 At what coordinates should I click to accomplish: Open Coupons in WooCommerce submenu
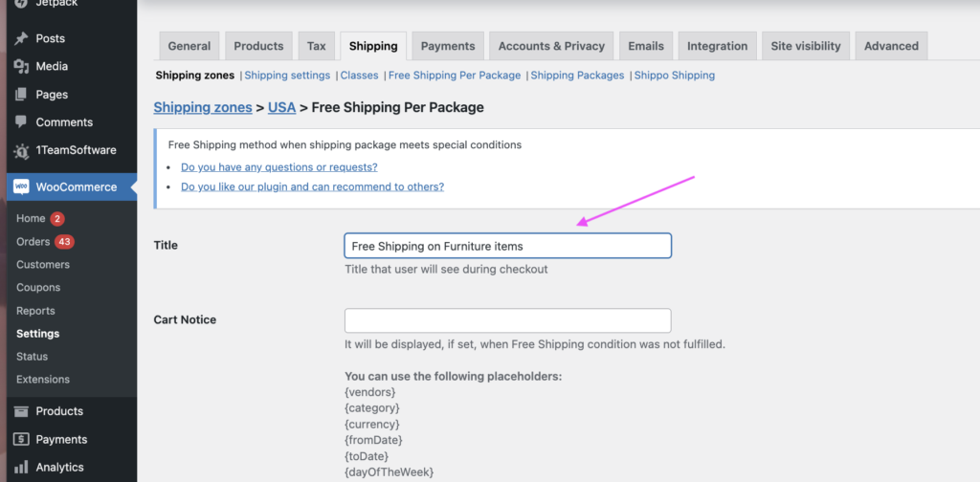pyautogui.click(x=38, y=287)
